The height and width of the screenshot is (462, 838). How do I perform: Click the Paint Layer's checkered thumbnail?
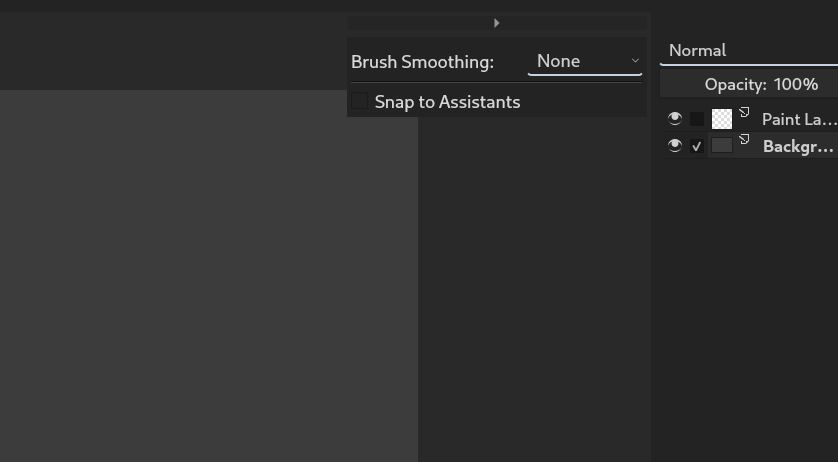[721, 119]
